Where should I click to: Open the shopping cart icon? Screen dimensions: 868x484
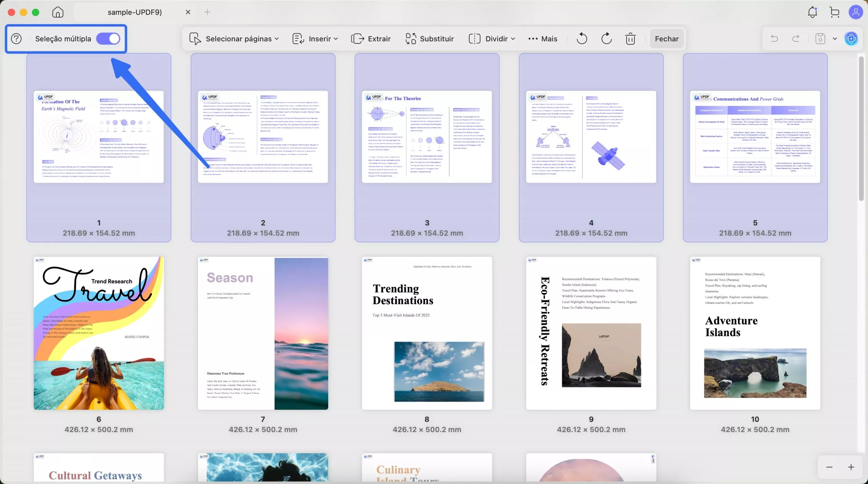pyautogui.click(x=834, y=12)
